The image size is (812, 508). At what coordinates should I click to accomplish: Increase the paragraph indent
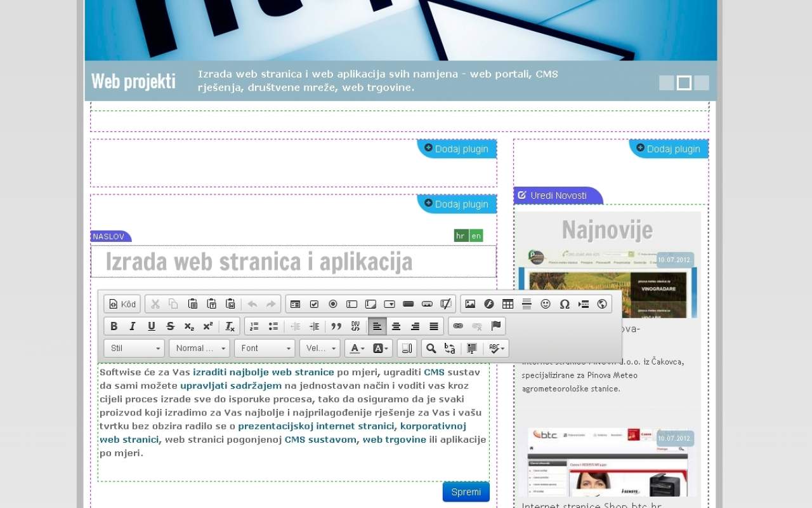pos(315,326)
